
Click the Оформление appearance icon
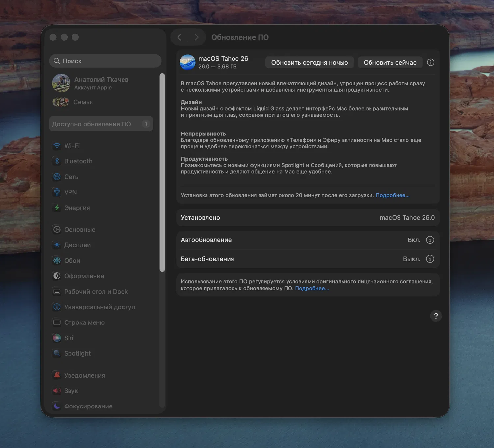(57, 276)
